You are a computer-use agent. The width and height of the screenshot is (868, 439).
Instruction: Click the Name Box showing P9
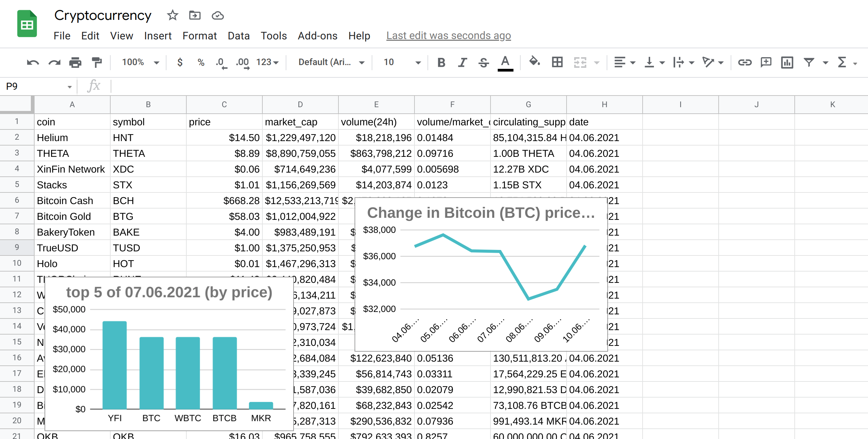tap(34, 86)
